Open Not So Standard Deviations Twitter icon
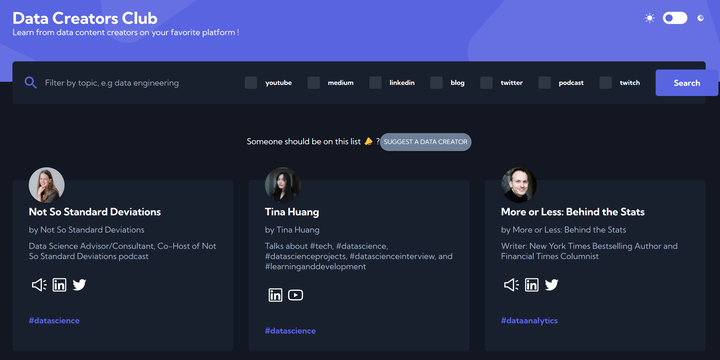Viewport: 720px width, 360px height. click(x=79, y=285)
